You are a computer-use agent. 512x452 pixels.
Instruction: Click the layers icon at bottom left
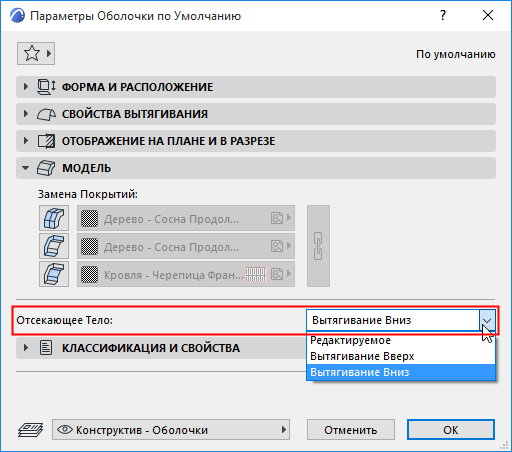[30, 430]
